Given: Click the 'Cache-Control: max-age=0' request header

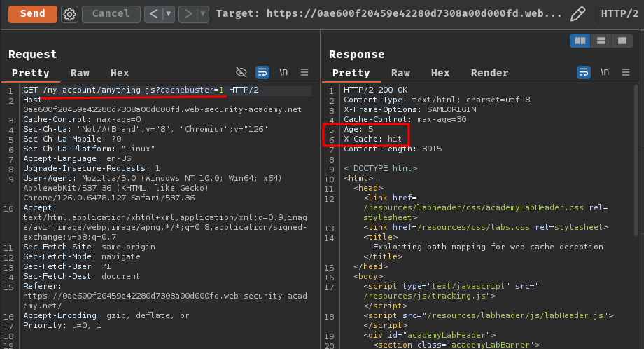Looking at the screenshot, I should (82, 119).
